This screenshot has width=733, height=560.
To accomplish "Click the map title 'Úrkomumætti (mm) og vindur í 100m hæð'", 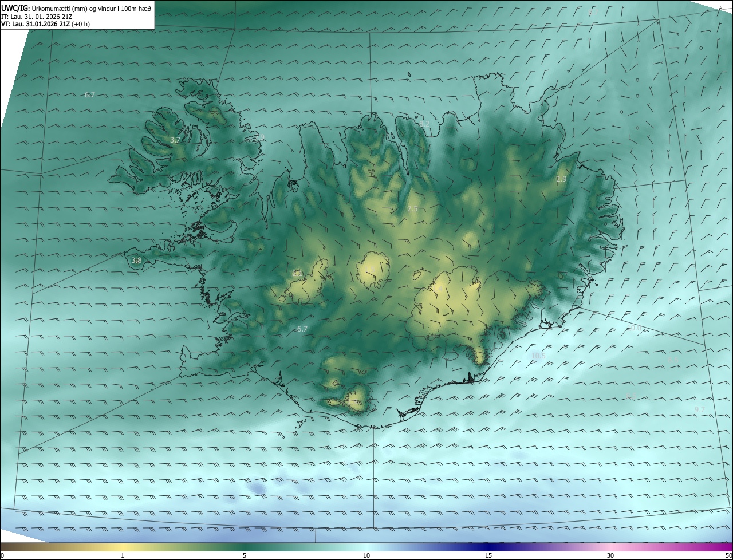I will pos(90,8).
